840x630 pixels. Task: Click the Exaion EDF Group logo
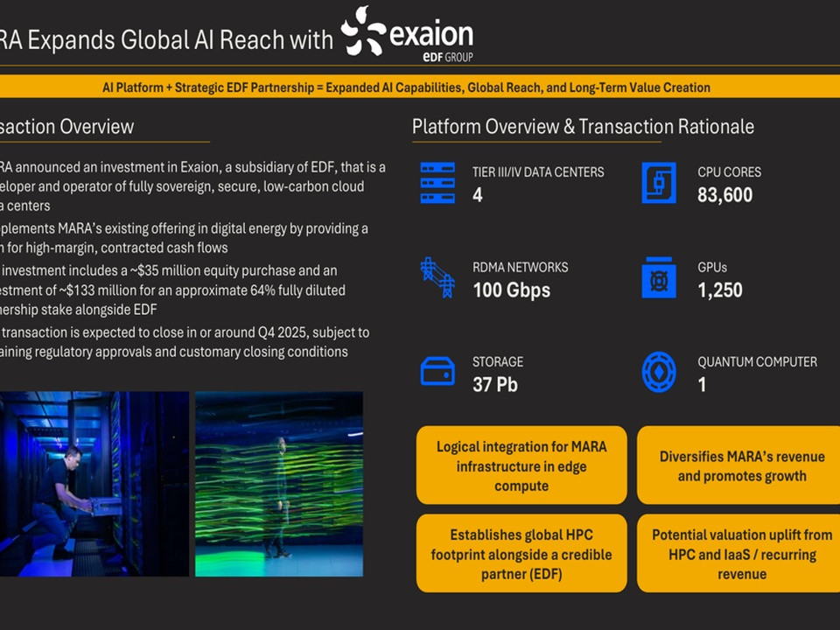pyautogui.click(x=407, y=34)
